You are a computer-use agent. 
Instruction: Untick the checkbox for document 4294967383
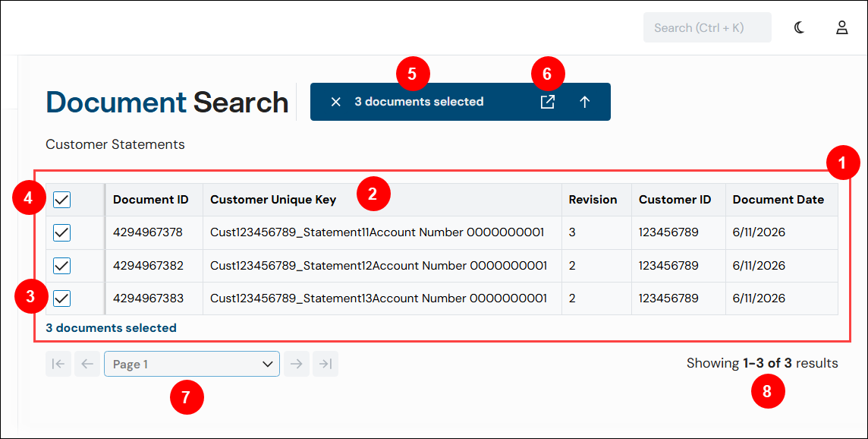pyautogui.click(x=61, y=298)
